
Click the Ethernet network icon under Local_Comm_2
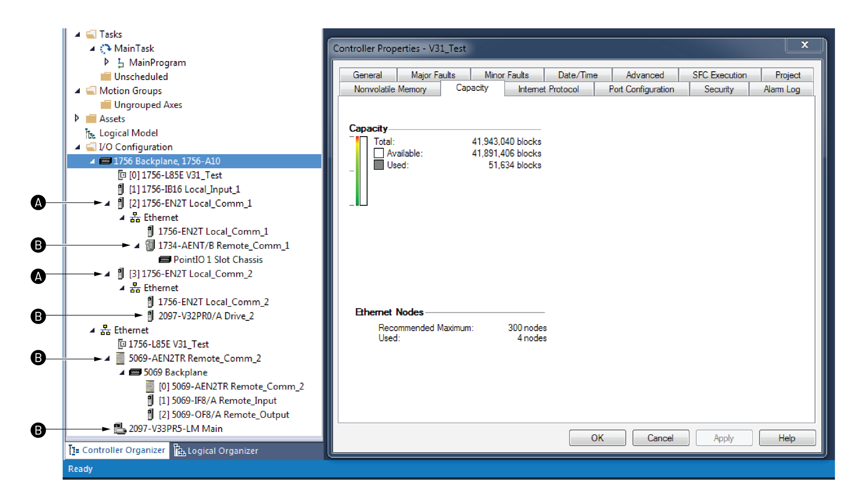(135, 287)
